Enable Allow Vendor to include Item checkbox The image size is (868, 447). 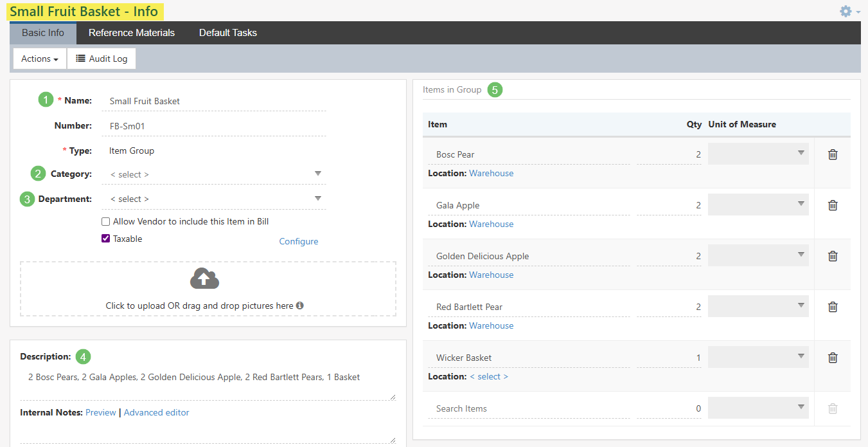coord(106,222)
